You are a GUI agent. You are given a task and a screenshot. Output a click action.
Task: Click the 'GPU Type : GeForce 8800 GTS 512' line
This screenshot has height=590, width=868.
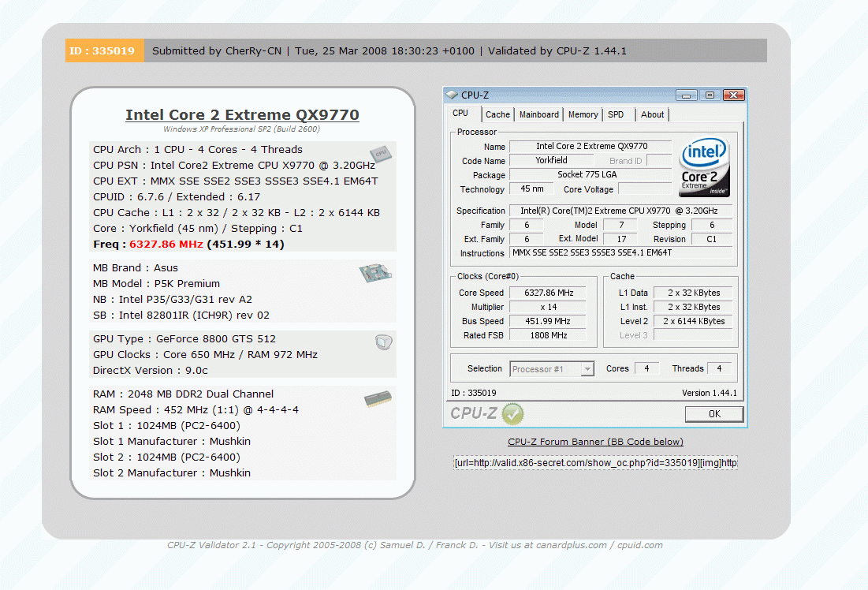[x=184, y=339]
